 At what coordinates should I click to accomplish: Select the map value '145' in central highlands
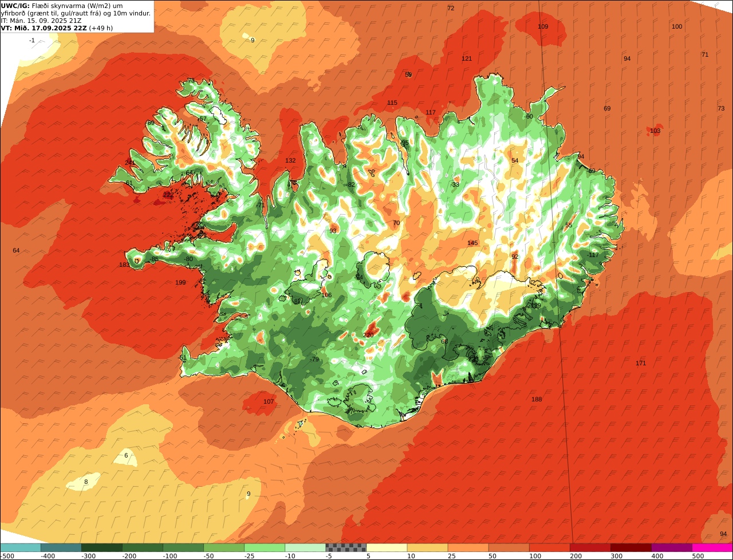[472, 243]
